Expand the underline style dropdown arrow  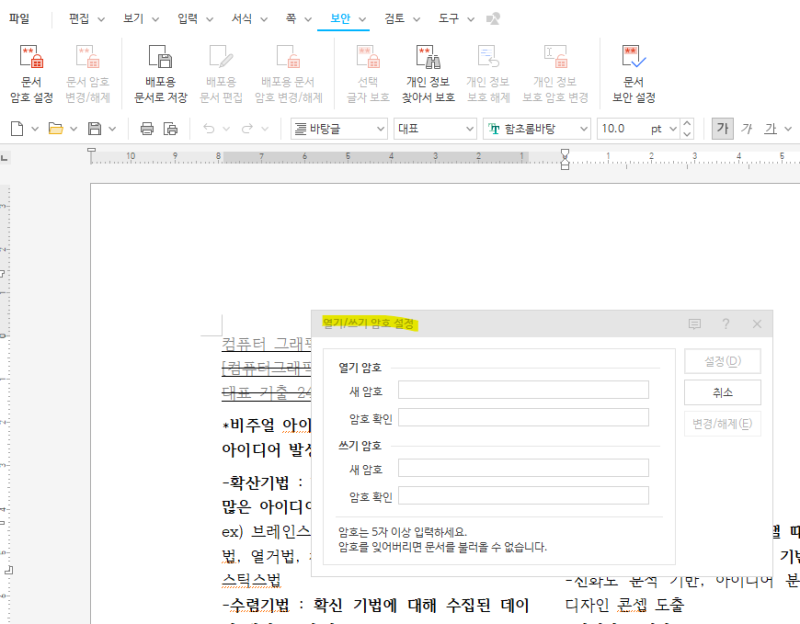pos(788,129)
